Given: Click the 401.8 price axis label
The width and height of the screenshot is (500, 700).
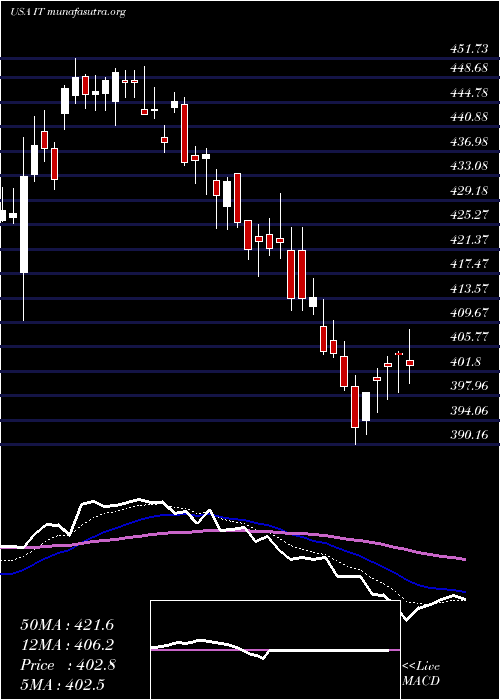Looking at the screenshot, I should (x=465, y=362).
